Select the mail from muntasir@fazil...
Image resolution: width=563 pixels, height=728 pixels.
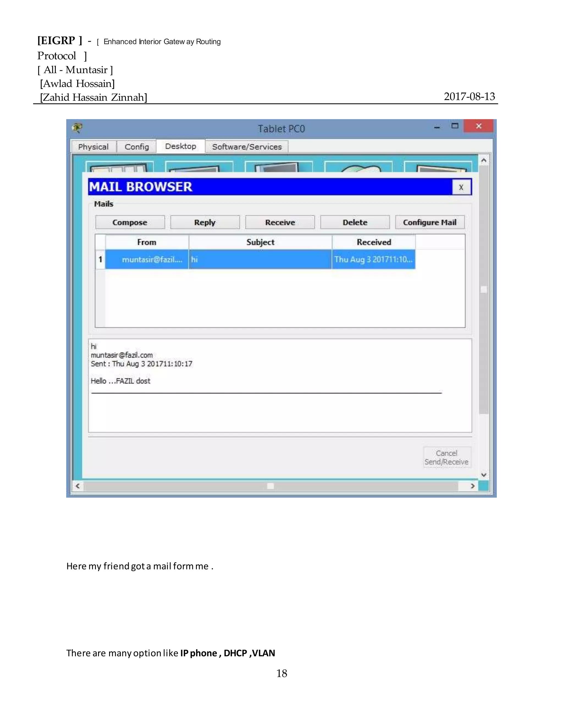(x=147, y=259)
